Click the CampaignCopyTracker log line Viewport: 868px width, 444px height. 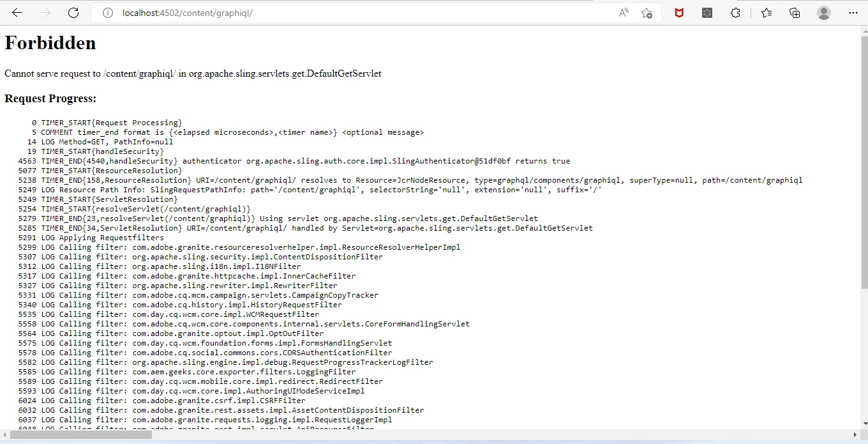(x=198, y=295)
